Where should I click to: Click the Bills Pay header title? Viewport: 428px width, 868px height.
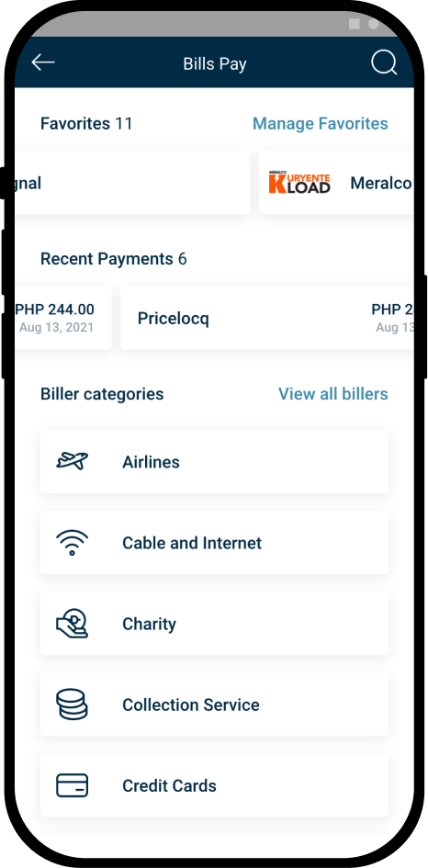[215, 63]
